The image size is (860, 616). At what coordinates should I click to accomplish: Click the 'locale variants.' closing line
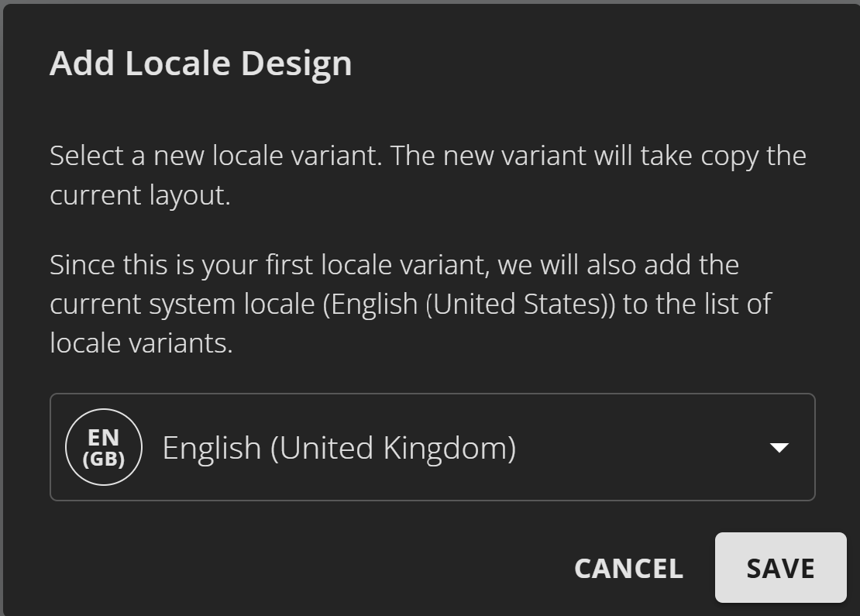click(x=141, y=342)
